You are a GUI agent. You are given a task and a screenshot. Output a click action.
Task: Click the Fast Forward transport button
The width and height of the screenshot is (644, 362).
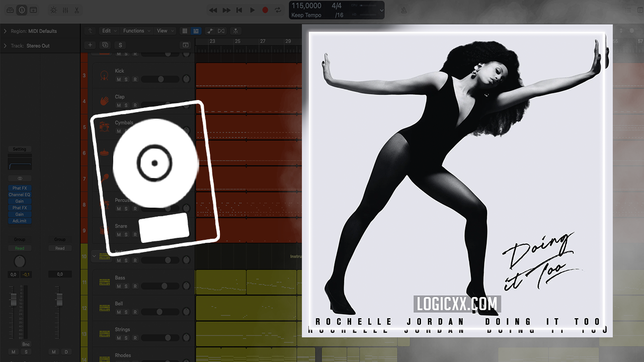226,10
